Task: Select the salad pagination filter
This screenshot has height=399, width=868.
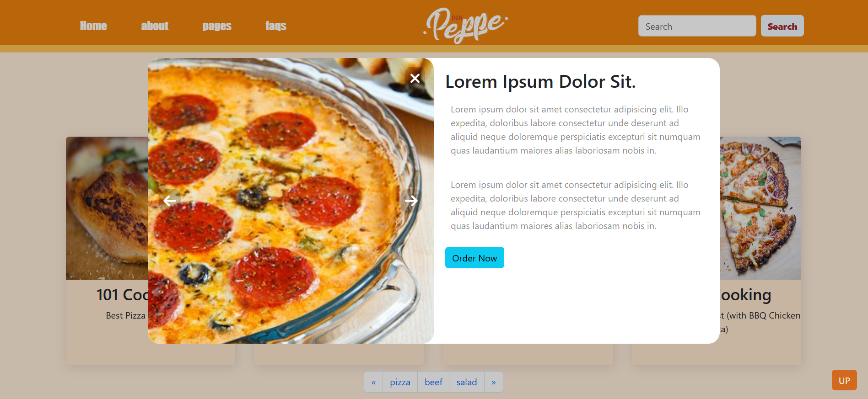Action: click(x=467, y=382)
